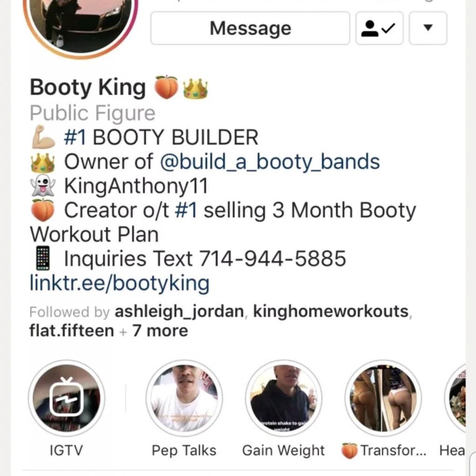Tap the #1 hashtag in Creator line
Image resolution: width=476 pixels, height=476 pixels.
[186, 210]
